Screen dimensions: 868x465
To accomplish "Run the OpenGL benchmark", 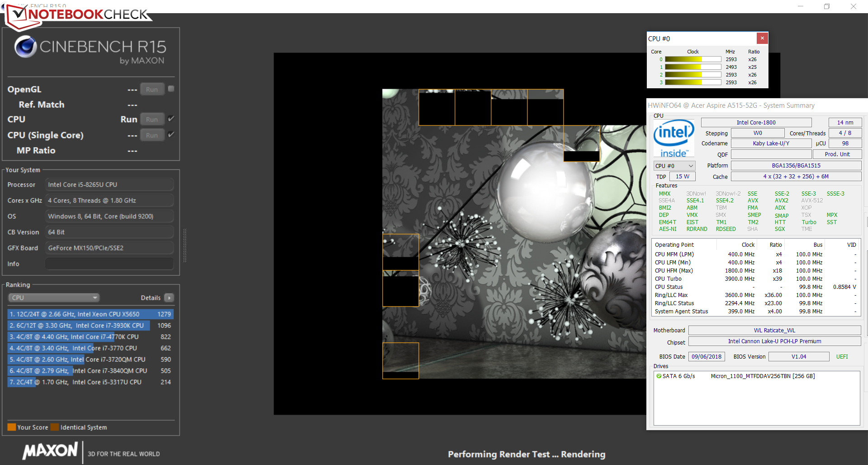I will [x=152, y=90].
